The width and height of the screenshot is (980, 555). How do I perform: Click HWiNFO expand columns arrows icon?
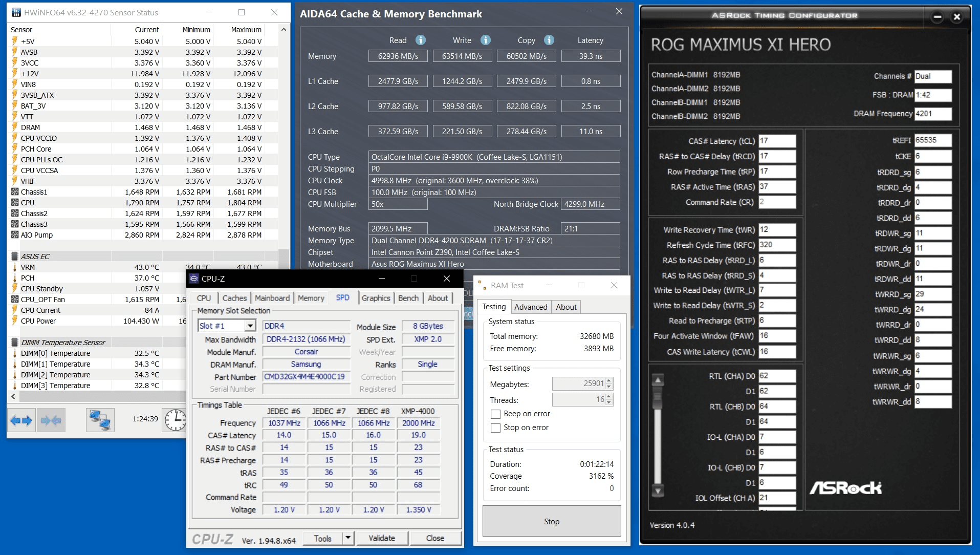[21, 420]
